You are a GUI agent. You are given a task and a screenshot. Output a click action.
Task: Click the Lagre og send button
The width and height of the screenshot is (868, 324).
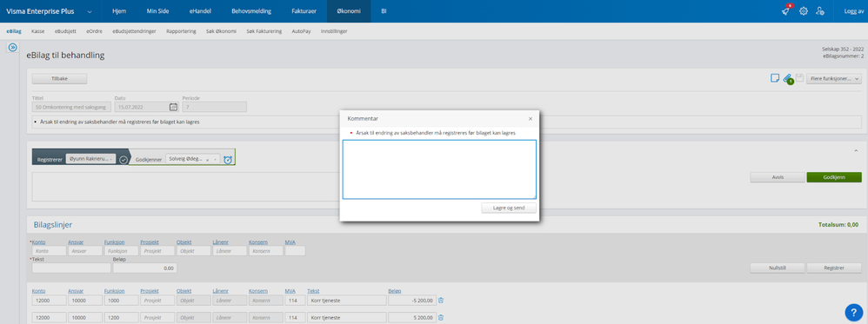click(509, 208)
